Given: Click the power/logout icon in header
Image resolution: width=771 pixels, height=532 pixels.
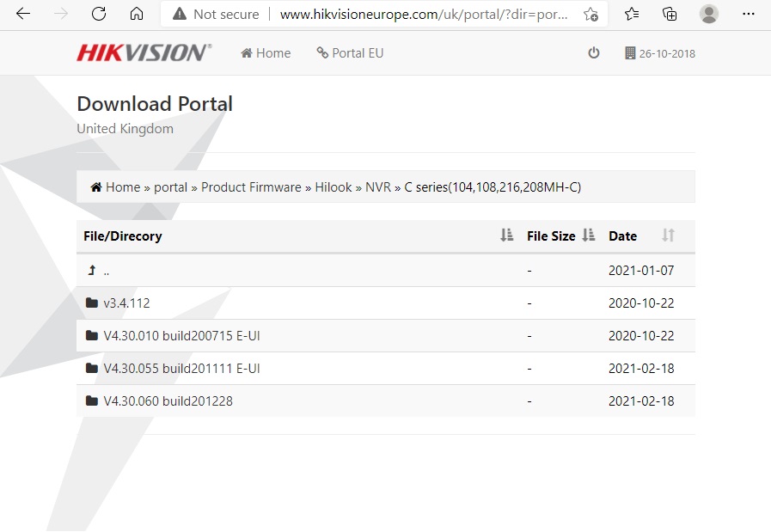Looking at the screenshot, I should coord(594,52).
